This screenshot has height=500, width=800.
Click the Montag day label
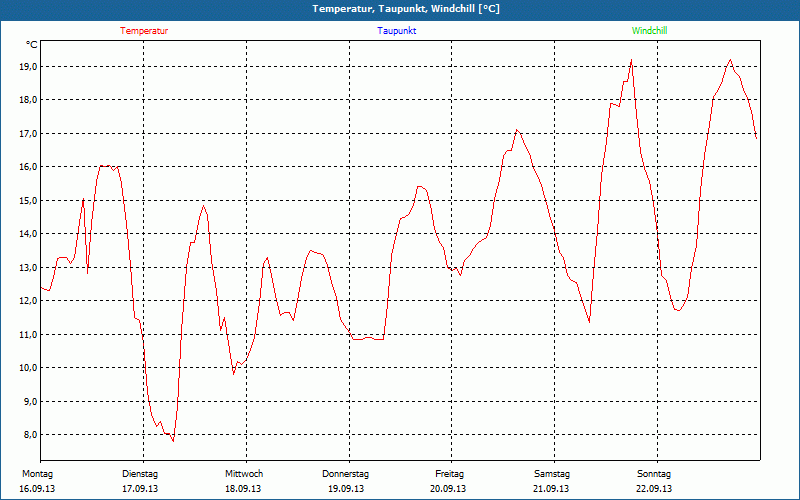coord(37,474)
